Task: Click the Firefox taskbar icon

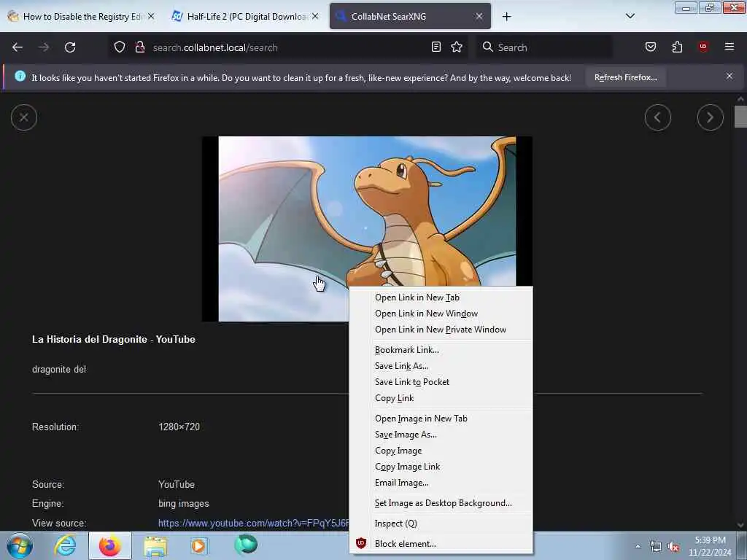Action: [x=110, y=545]
